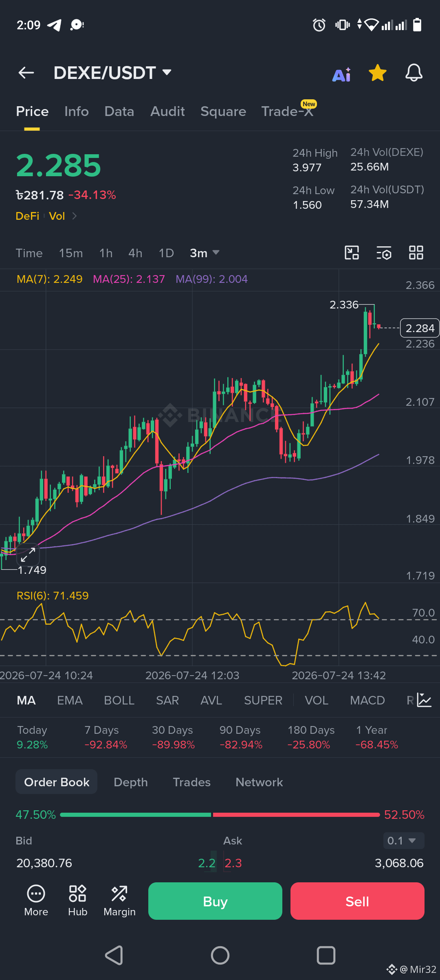Image resolution: width=440 pixels, height=980 pixels.
Task: Open the chart layout grid icon
Action: [416, 253]
